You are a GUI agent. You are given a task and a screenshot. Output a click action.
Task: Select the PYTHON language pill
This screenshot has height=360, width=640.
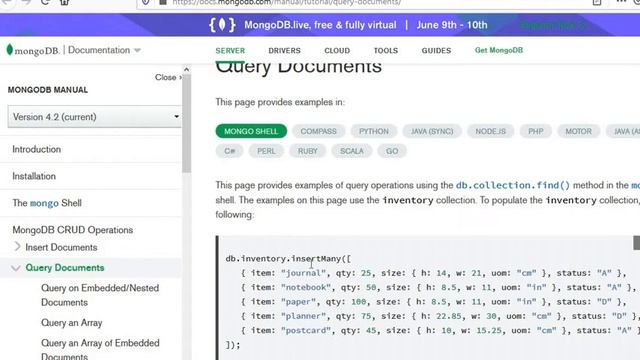pos(373,131)
